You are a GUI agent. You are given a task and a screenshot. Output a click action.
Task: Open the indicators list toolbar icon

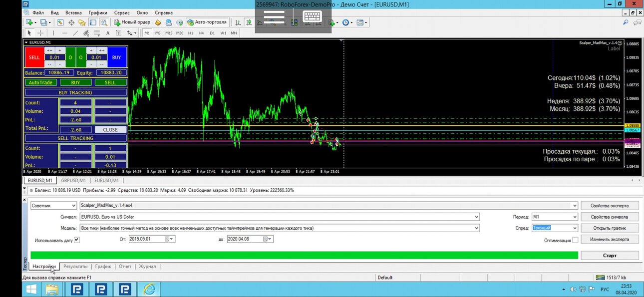pyautogui.click(x=332, y=22)
